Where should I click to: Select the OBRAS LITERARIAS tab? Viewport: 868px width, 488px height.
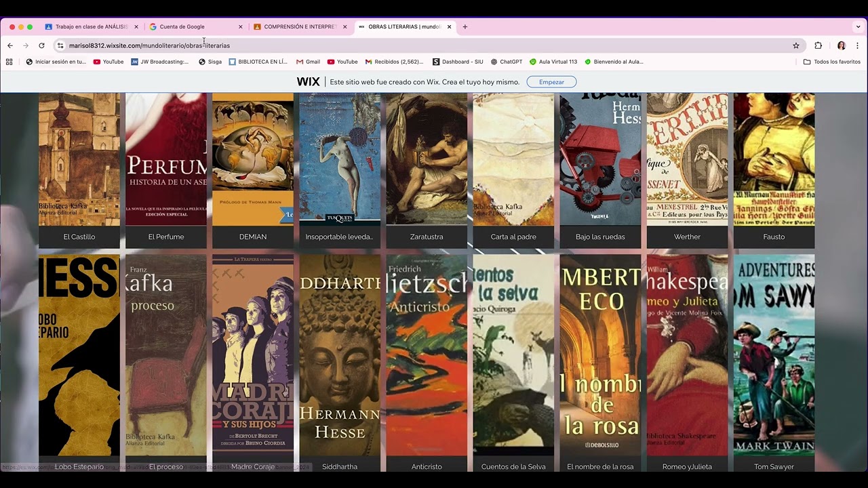pyautogui.click(x=405, y=27)
